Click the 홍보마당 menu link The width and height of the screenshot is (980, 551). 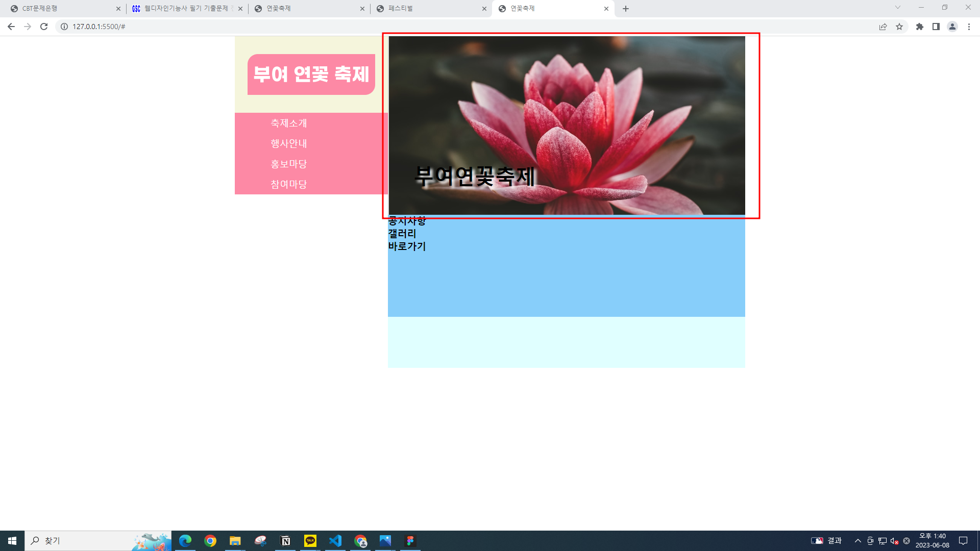pos(289,164)
